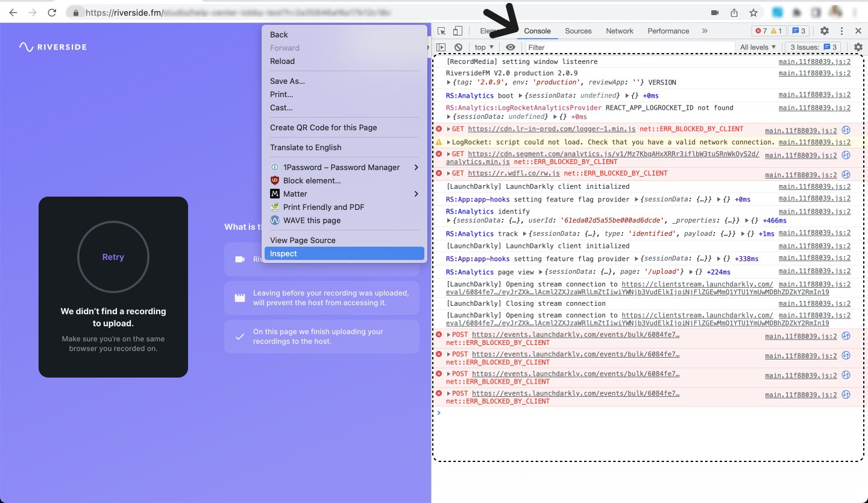The image size is (868, 503).
Task: Click the WAVE icon in context menu
Action: 275,220
